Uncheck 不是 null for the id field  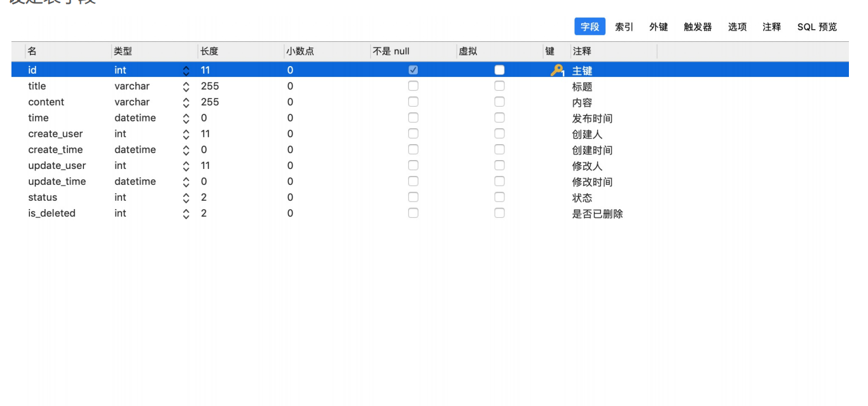413,69
